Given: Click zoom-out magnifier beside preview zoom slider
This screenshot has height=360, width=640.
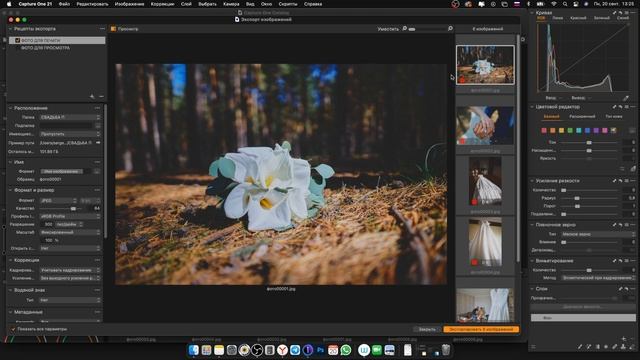Looking at the screenshot, I should click(x=404, y=29).
